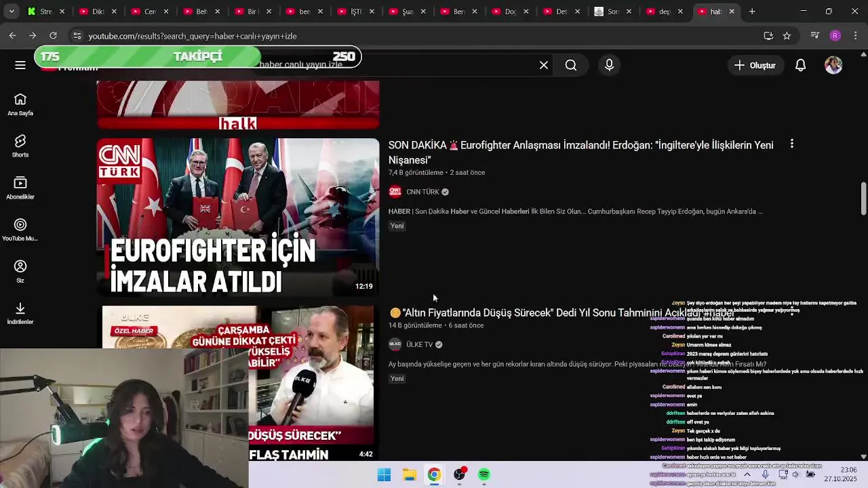Screen dimensions: 868x488
Task: Close the 'Şua' tab
Action: click(x=423, y=12)
